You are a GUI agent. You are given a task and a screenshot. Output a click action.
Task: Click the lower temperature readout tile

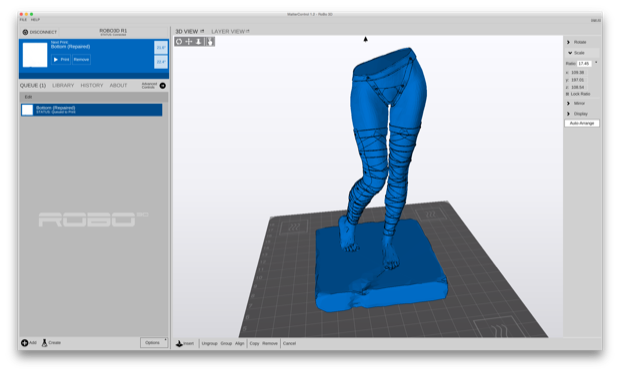[x=161, y=62]
